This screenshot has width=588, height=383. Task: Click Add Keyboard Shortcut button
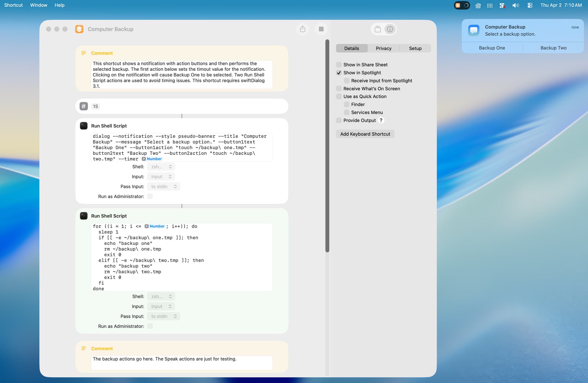coord(365,134)
